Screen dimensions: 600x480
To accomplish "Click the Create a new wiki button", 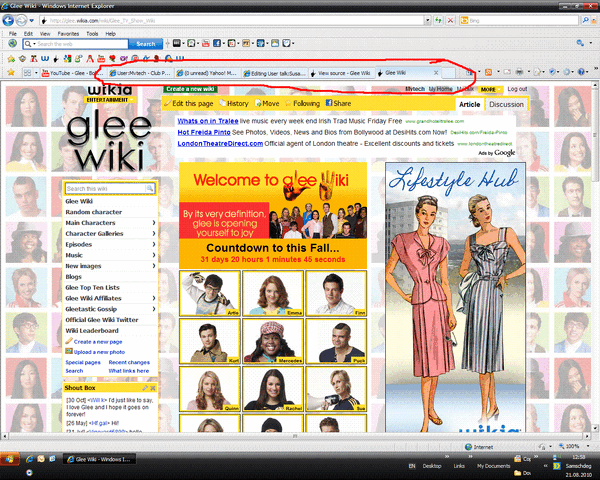I will 191,89.
